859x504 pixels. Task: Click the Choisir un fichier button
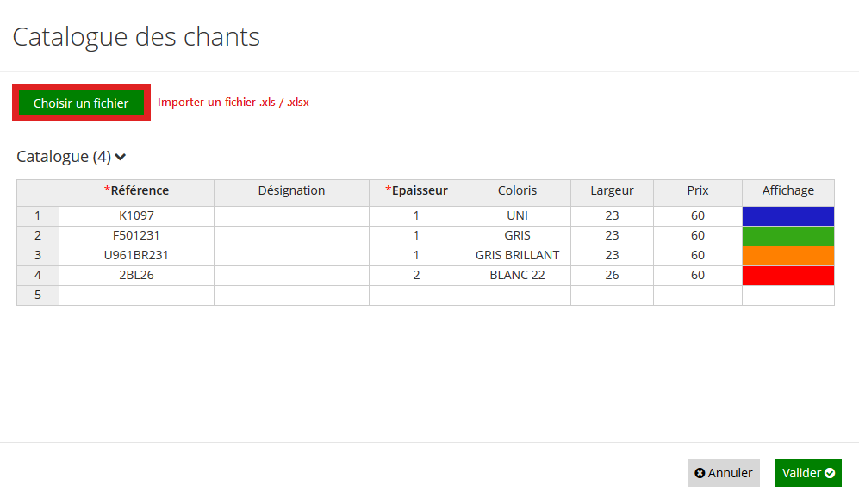(81, 103)
